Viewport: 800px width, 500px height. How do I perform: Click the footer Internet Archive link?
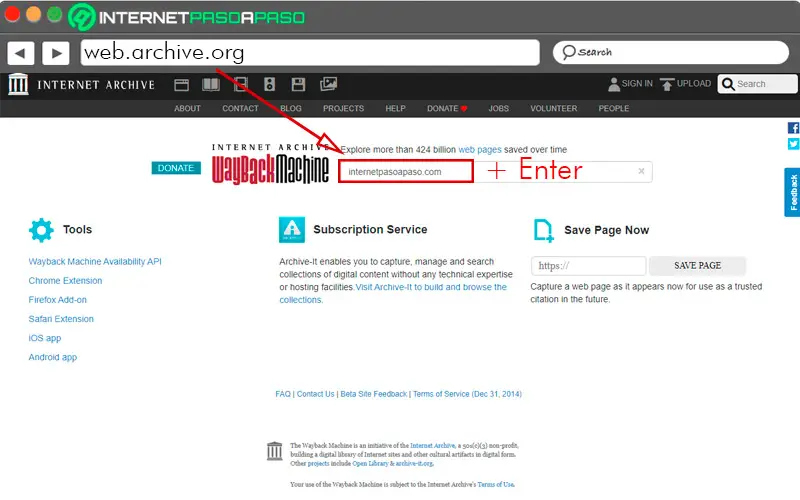pyautogui.click(x=433, y=445)
